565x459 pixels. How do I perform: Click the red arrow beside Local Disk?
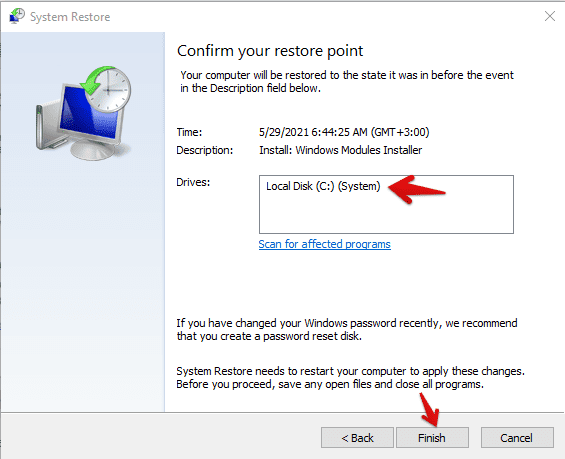(417, 189)
